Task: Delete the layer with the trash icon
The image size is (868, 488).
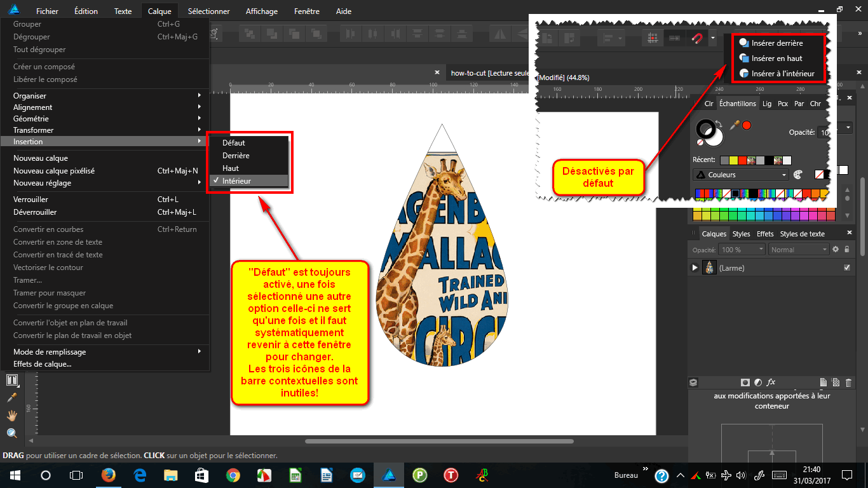Action: pyautogui.click(x=848, y=383)
